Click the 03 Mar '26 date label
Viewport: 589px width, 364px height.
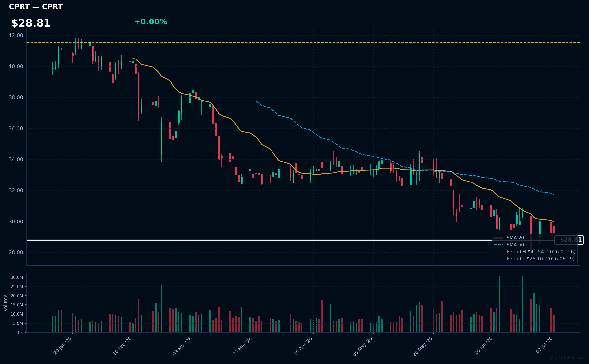(x=182, y=346)
